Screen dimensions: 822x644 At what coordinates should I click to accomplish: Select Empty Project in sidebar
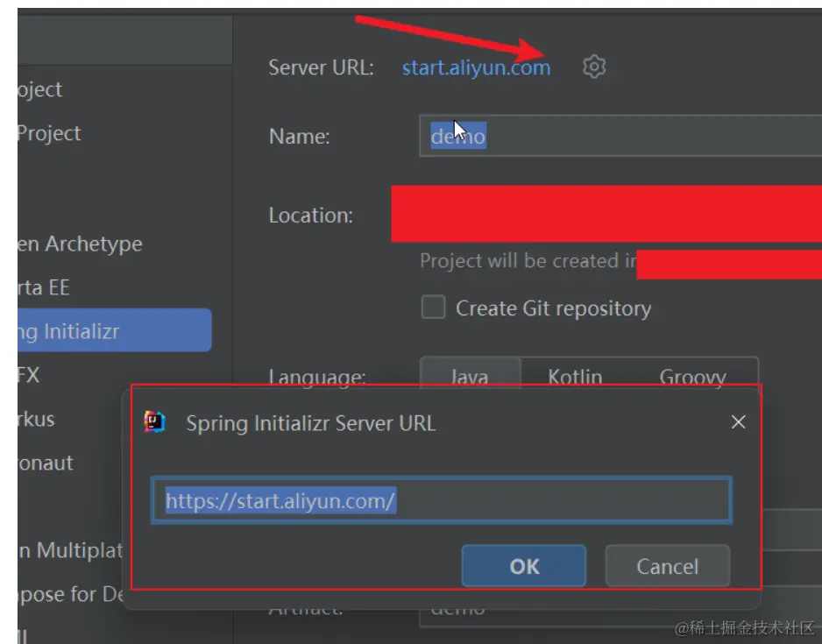[x=49, y=133]
